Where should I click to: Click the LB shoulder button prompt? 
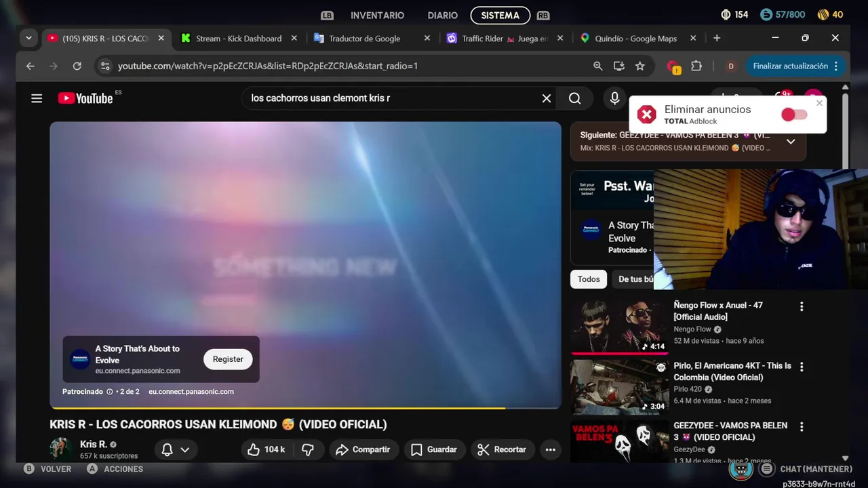pos(327,15)
